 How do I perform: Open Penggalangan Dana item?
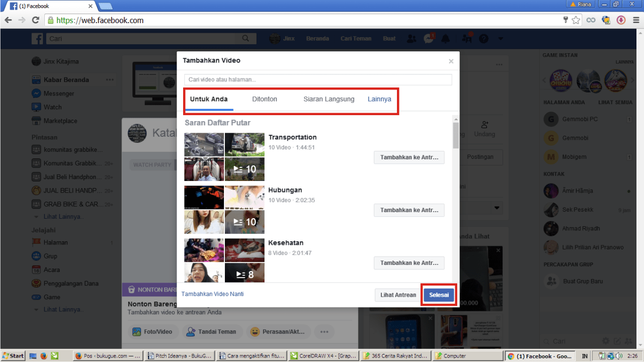(65, 284)
